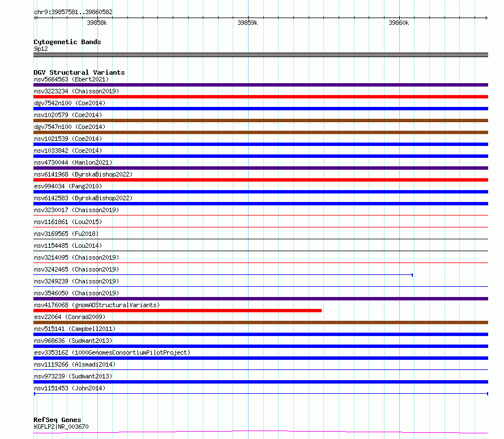Click the 39858k ruler position label
Screen dimensions: 504x439
[x=97, y=23]
